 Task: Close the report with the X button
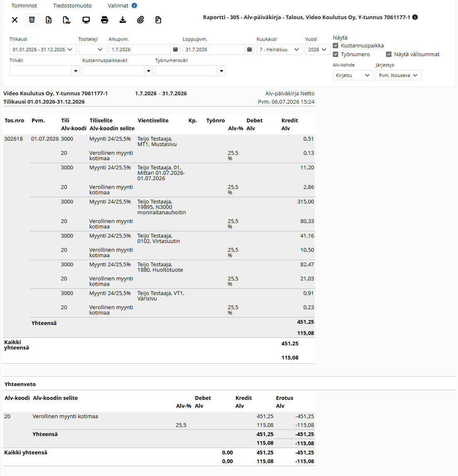(15, 20)
